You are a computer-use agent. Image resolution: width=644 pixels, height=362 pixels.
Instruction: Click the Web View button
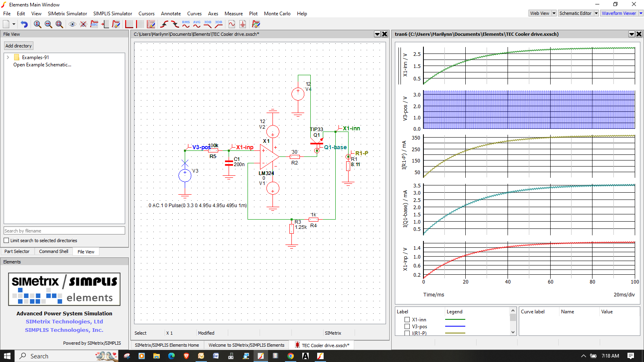[540, 13]
